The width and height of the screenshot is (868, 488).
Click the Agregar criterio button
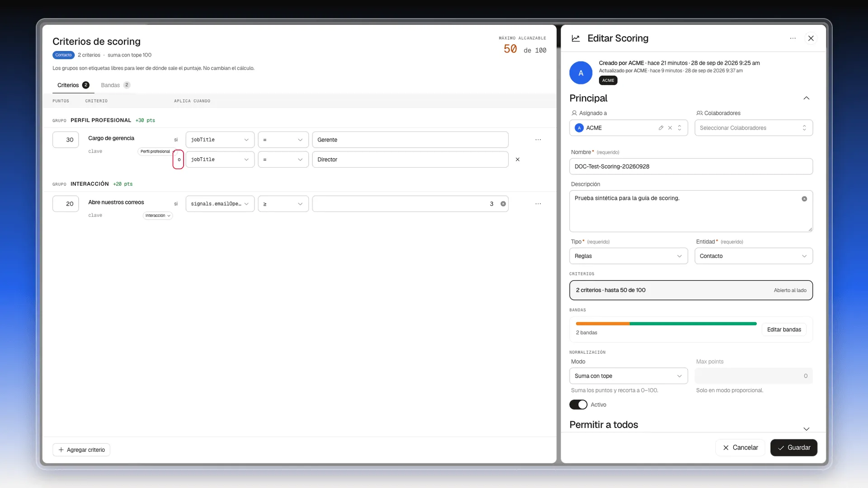(81, 450)
